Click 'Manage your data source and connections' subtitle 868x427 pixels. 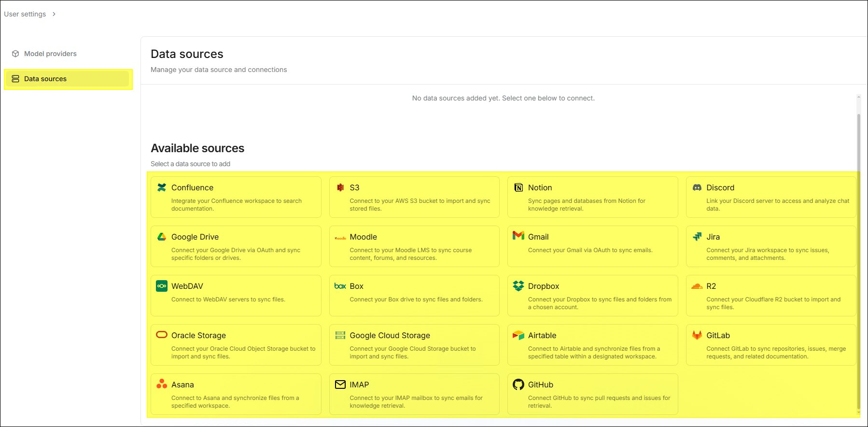click(219, 70)
